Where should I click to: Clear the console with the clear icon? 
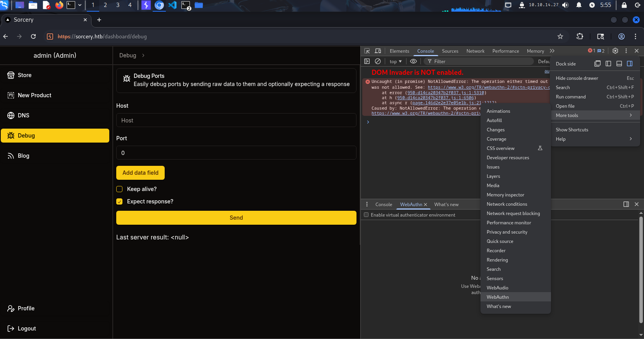[x=378, y=61]
